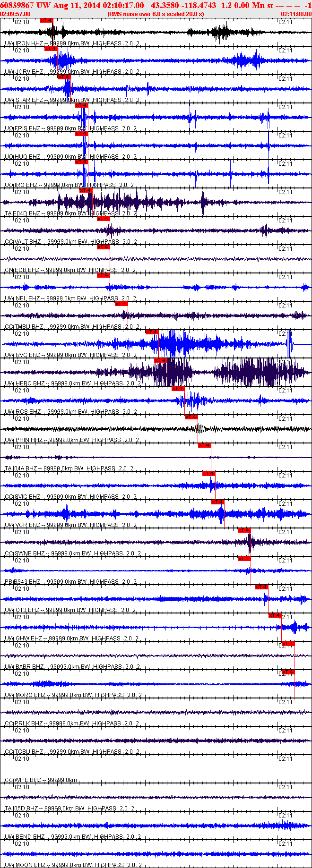Viewport: 312px width, 868px height.
Task: Click the red pick marker on the UW IRON trace
Action: tap(47, 20)
